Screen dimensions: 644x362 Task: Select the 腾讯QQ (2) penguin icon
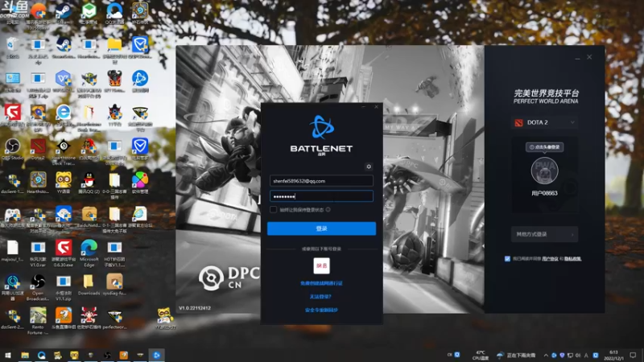click(x=89, y=183)
